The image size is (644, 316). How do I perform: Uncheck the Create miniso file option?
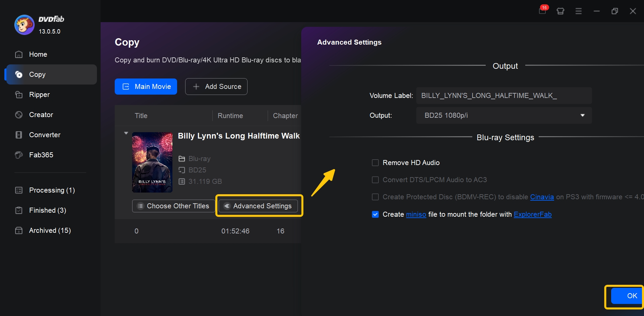point(375,214)
